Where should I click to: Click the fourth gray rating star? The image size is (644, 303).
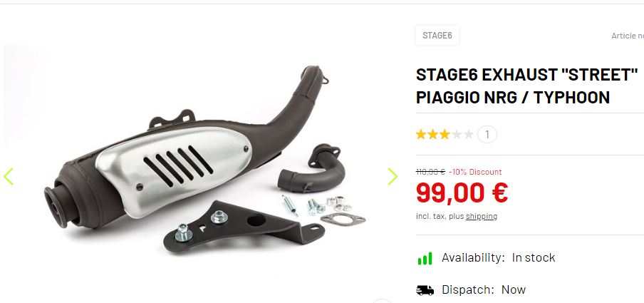click(x=457, y=135)
